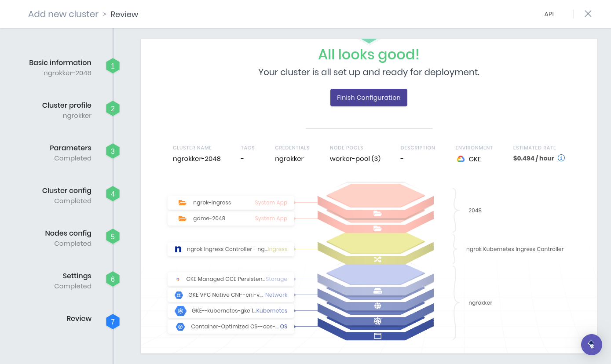Click the light blue storage hexagon layer

tap(376, 274)
